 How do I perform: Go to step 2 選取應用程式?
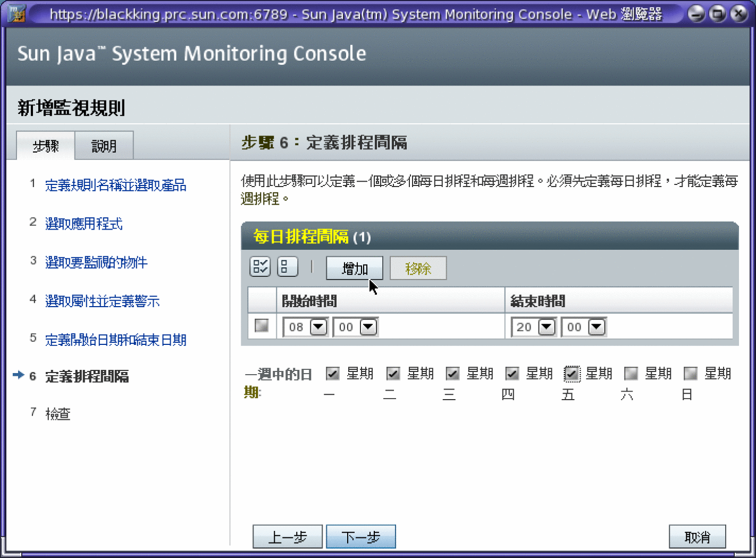point(83,224)
